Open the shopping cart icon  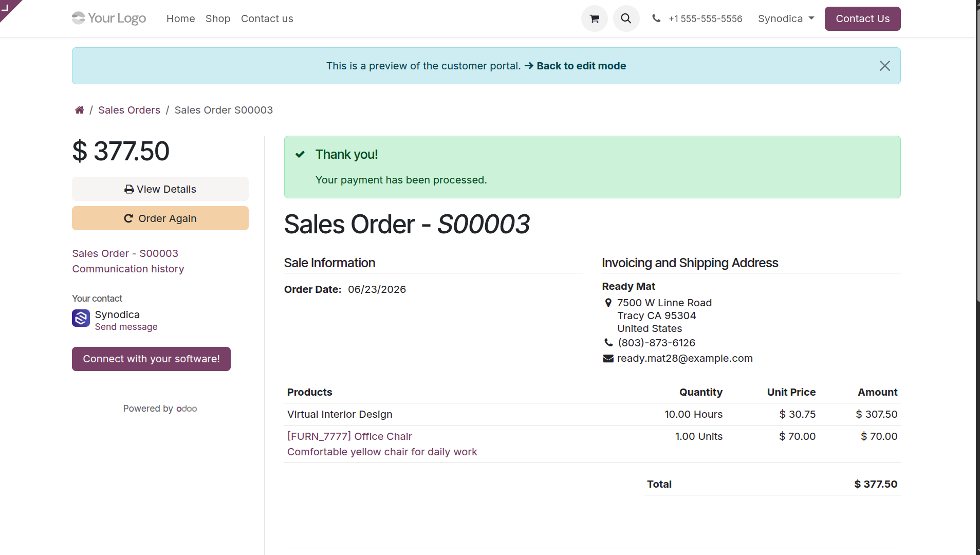595,18
